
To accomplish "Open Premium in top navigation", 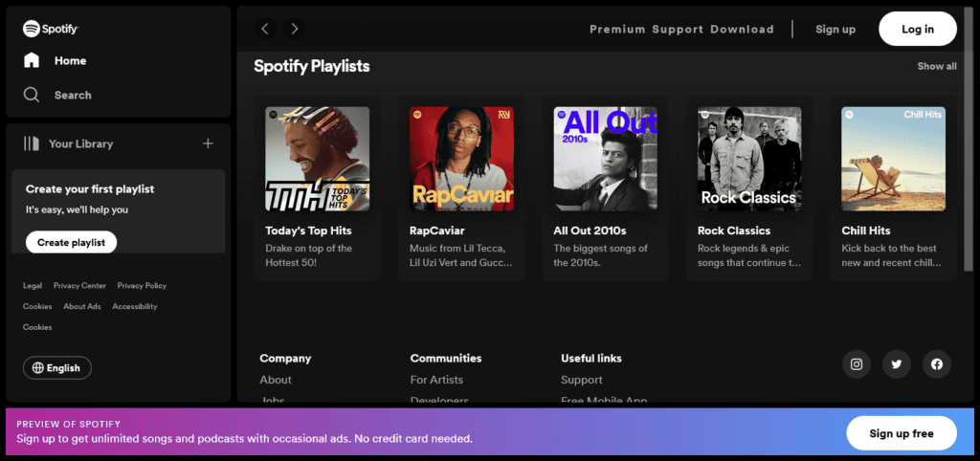I will pos(617,30).
